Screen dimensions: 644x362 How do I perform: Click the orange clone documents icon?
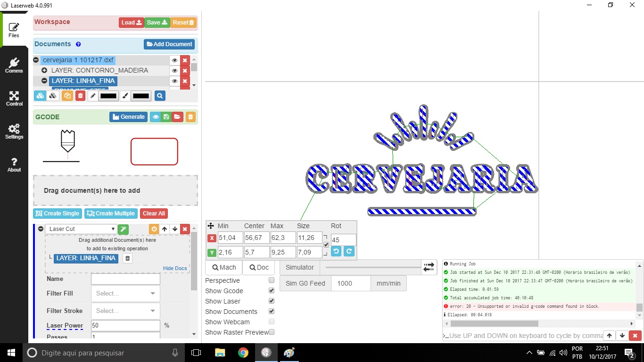point(67,96)
